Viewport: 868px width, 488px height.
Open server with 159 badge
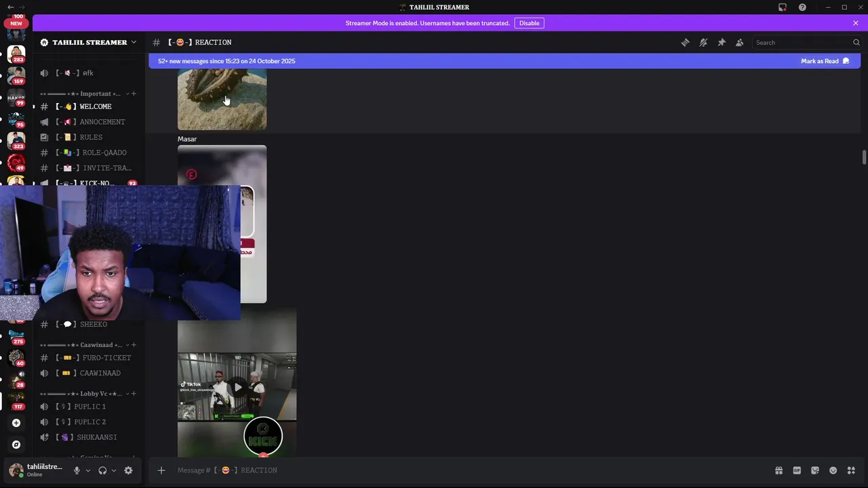[x=16, y=75]
